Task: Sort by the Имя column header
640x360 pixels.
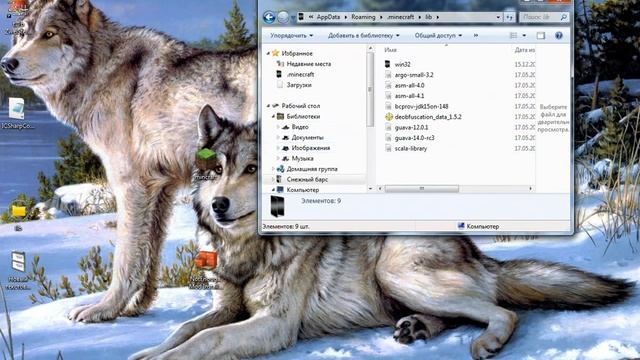Action: point(390,50)
